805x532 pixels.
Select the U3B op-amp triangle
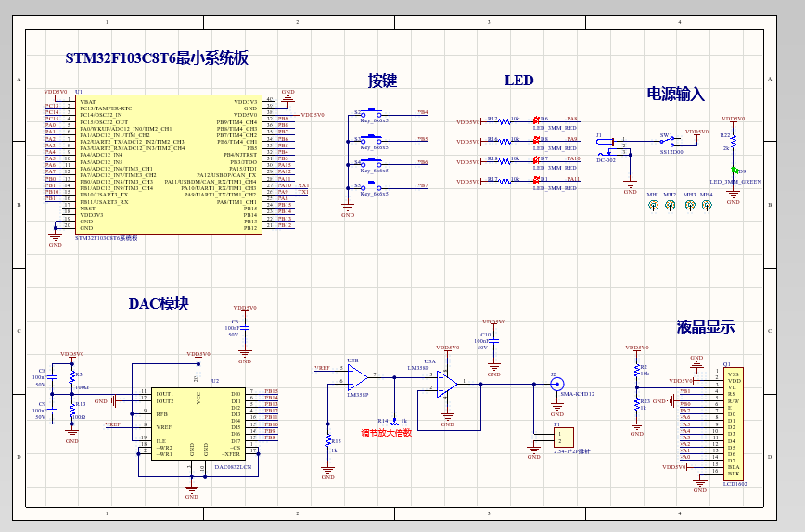pyautogui.click(x=358, y=377)
